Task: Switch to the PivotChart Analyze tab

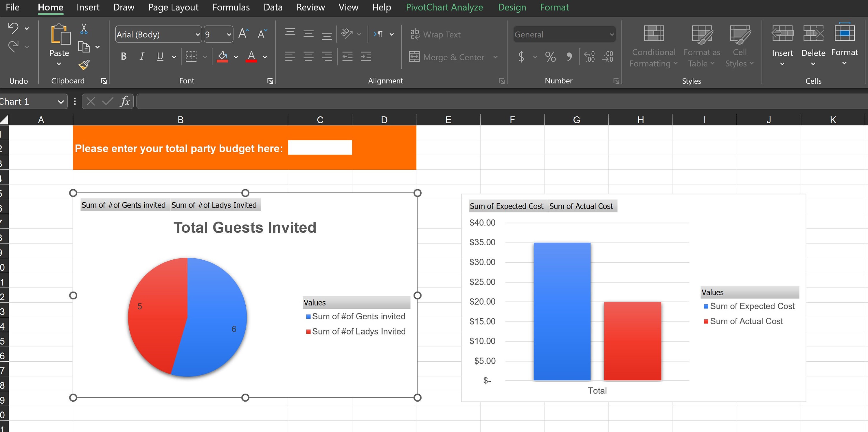Action: coord(444,7)
